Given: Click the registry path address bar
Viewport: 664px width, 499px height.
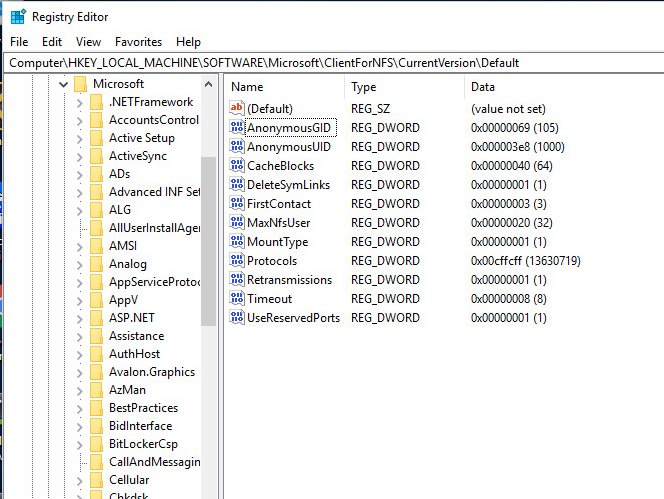Looking at the screenshot, I should [x=332, y=63].
